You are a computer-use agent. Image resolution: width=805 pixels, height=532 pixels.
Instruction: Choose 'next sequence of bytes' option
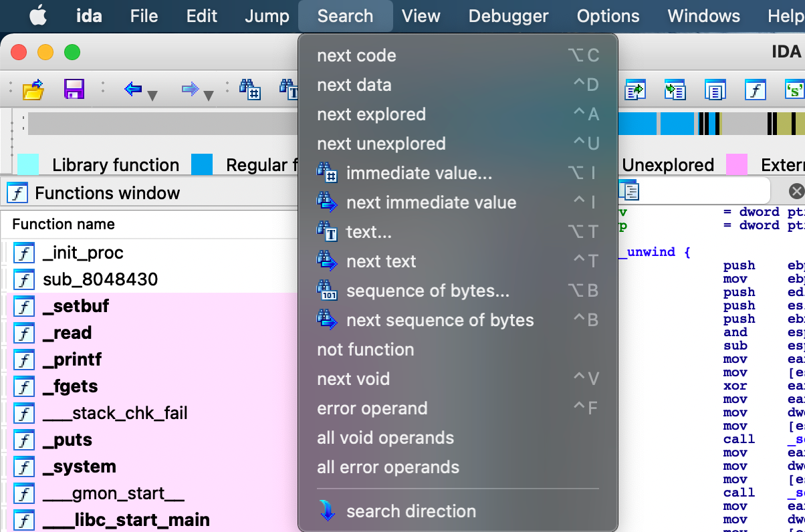tap(458, 320)
